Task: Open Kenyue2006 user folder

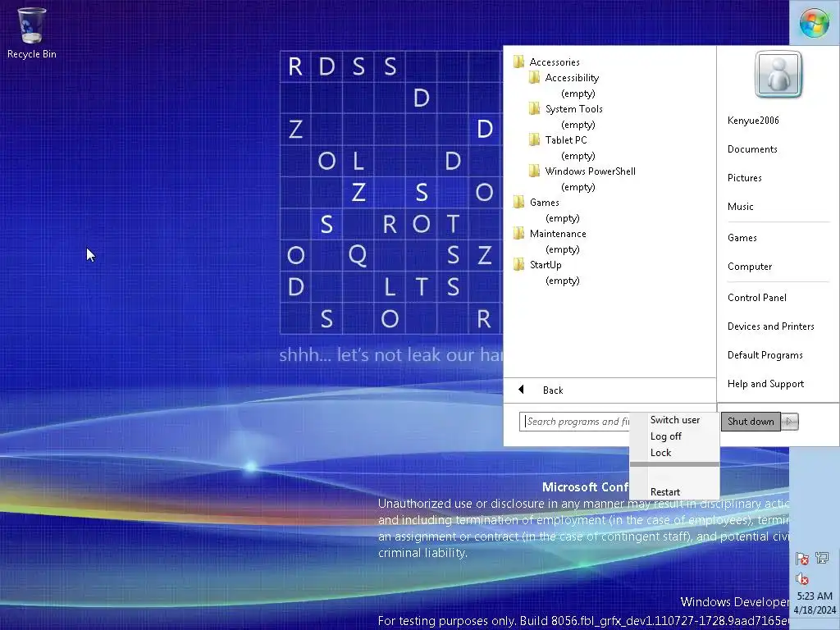Action: pyautogui.click(x=753, y=121)
